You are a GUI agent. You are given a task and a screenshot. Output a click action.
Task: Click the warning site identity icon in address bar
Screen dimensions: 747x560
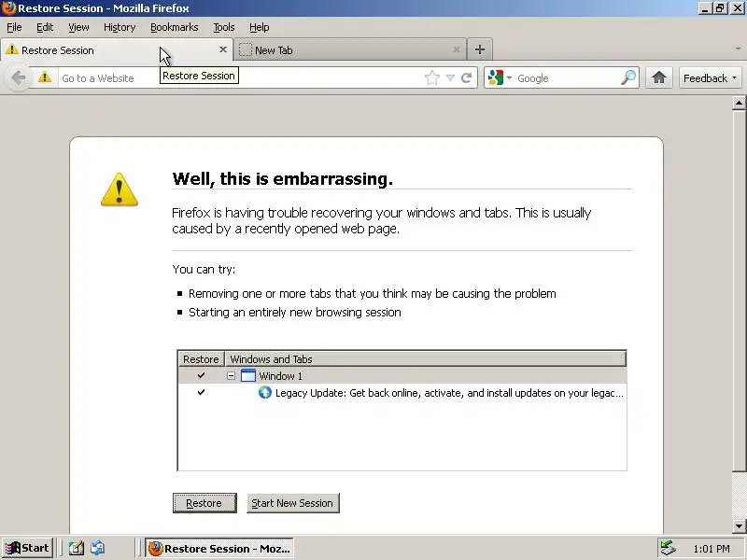click(x=45, y=77)
